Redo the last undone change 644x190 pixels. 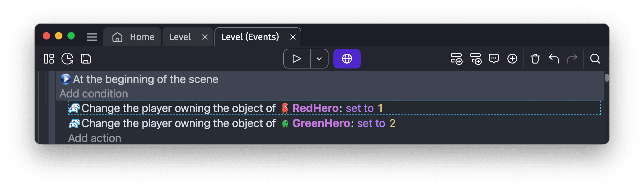pos(573,58)
